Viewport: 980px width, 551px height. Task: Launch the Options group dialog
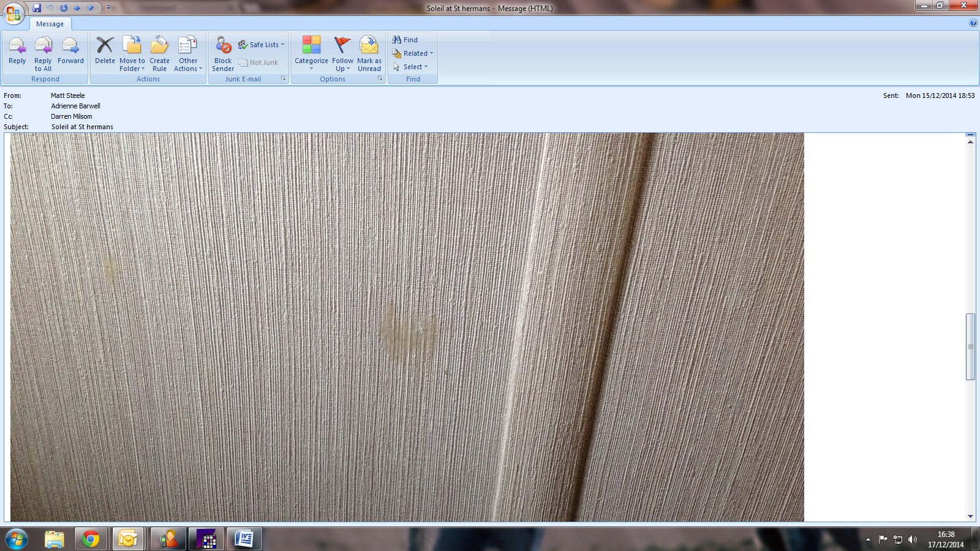tap(380, 79)
